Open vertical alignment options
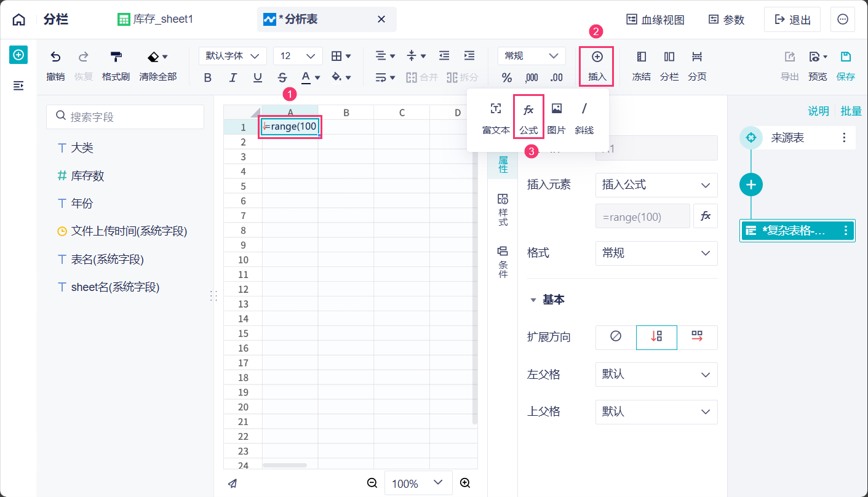 click(x=416, y=56)
